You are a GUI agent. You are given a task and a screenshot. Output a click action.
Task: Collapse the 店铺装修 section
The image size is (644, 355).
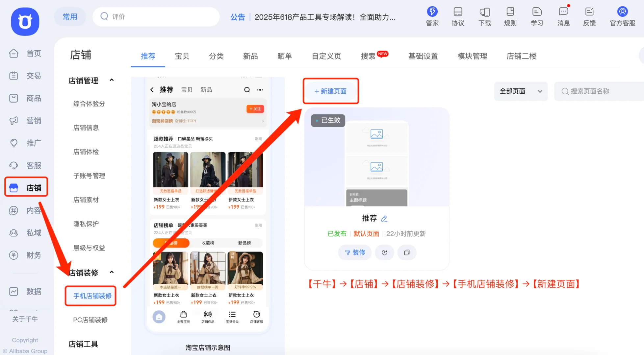pyautogui.click(x=112, y=272)
